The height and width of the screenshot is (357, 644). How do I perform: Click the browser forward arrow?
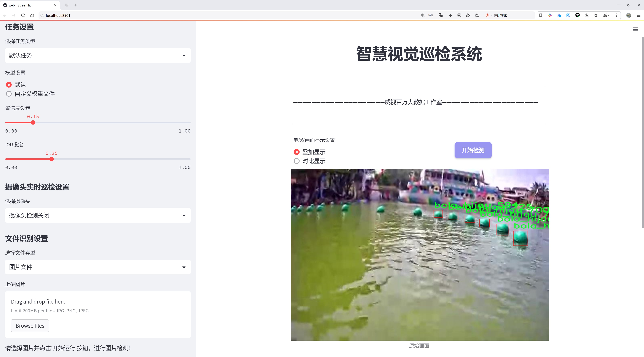[x=14, y=15]
